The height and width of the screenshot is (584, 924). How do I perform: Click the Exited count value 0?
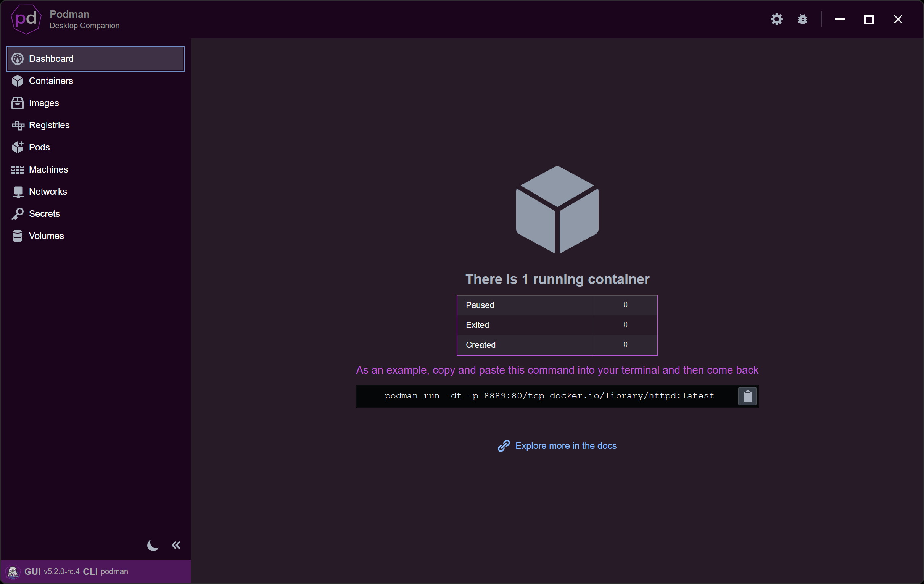click(x=625, y=324)
